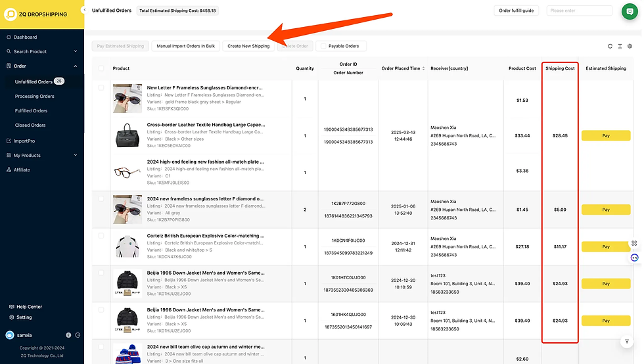
Task: Open Unfulfilled Orders in sidebar
Action: tap(34, 81)
